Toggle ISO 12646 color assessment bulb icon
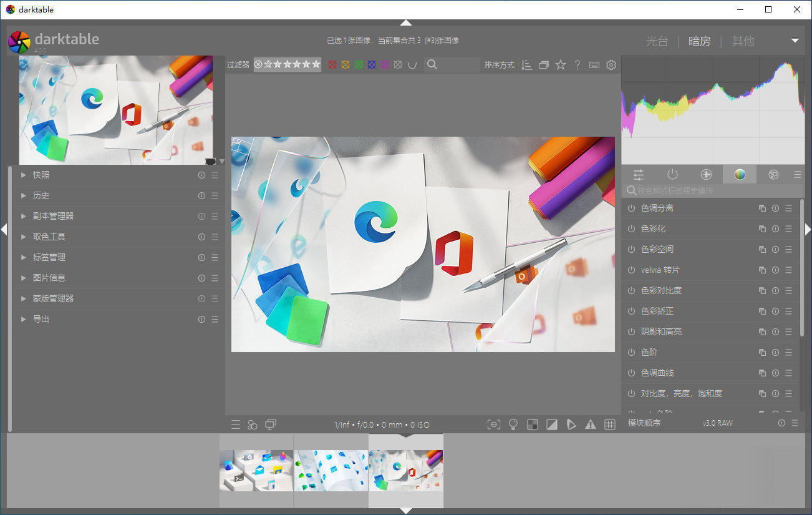The width and height of the screenshot is (812, 515). click(x=513, y=424)
